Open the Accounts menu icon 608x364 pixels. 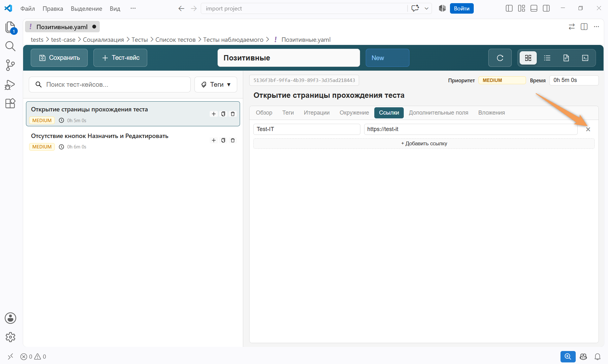[10, 318]
